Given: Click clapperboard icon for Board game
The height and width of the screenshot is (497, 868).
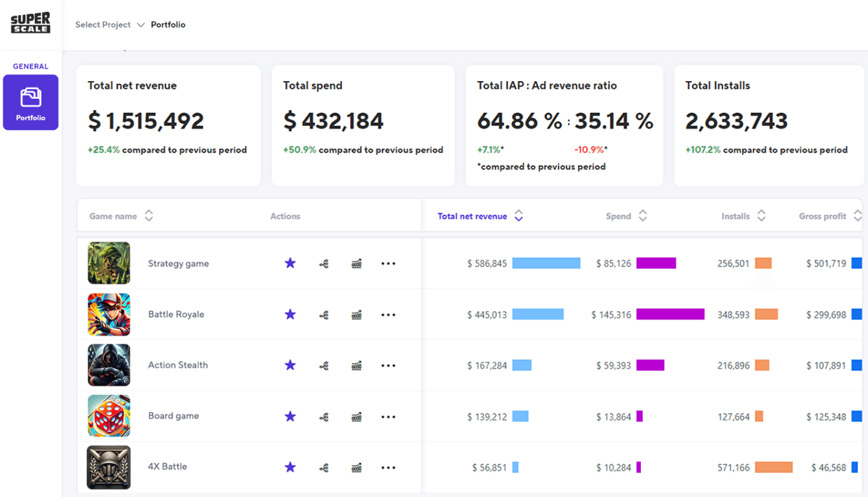Looking at the screenshot, I should tap(356, 417).
